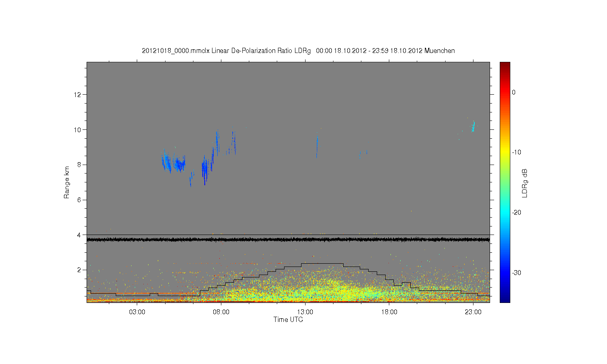
Task: Click the 'Range km' y-axis label
Action: 67,182
